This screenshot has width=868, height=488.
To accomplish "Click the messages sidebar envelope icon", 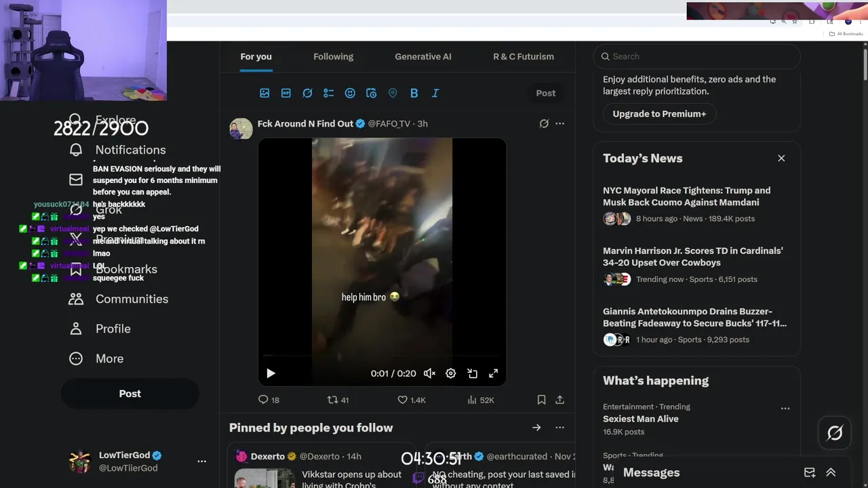I will click(x=76, y=180).
